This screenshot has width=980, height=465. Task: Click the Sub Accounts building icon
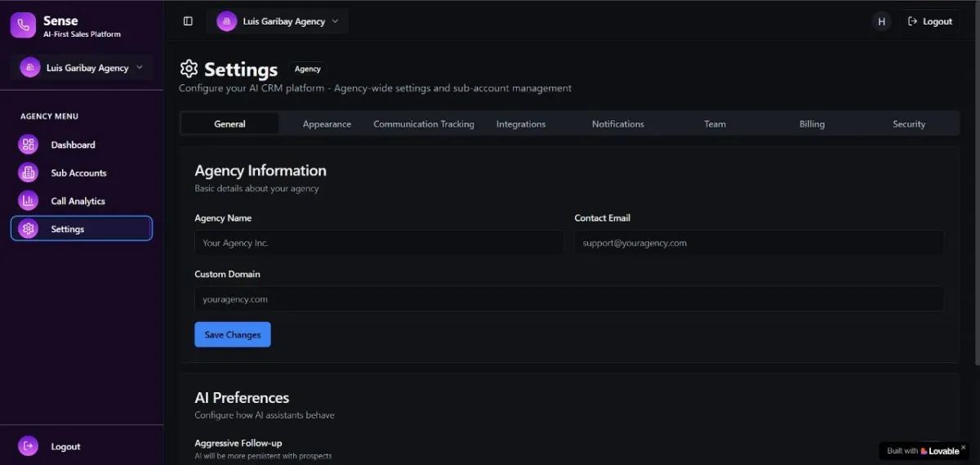pos(29,173)
